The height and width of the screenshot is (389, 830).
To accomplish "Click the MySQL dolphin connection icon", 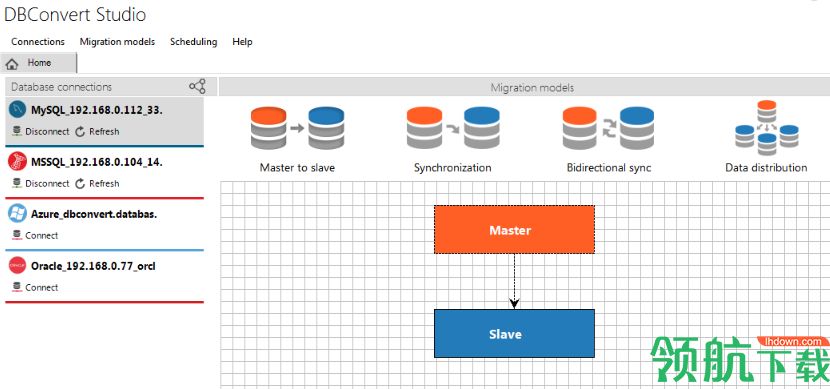I will pyautogui.click(x=17, y=110).
